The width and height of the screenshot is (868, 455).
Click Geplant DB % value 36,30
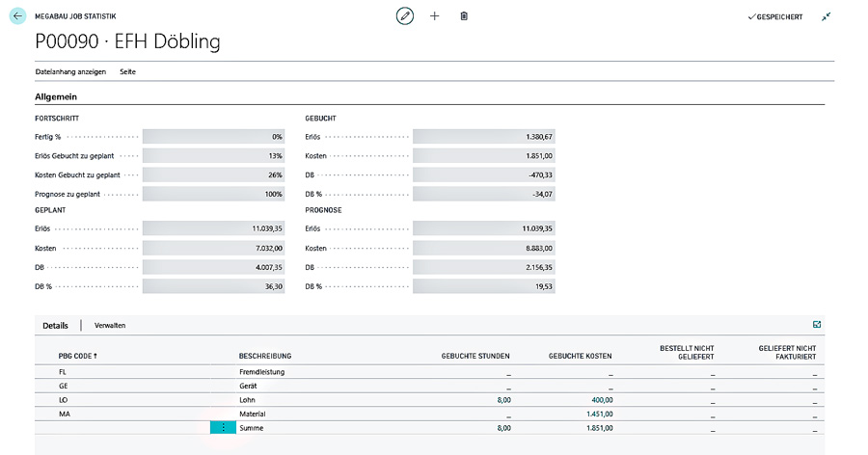tap(214, 286)
